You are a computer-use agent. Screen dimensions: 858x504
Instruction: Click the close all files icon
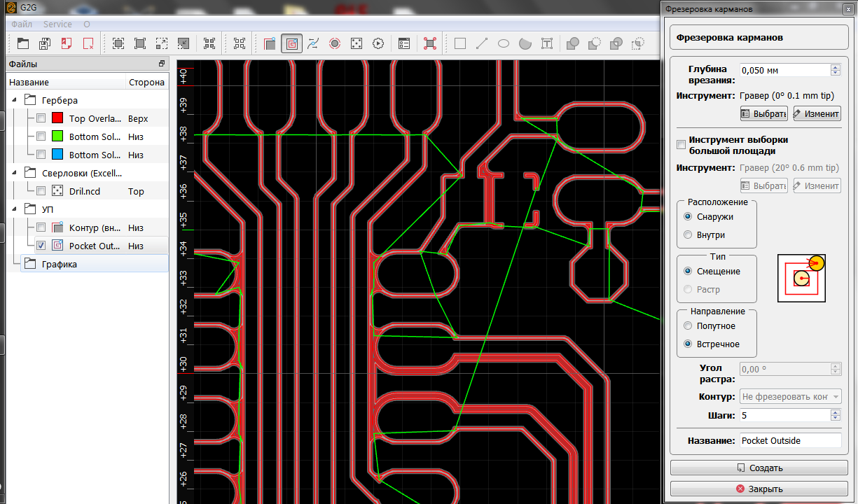[88, 43]
